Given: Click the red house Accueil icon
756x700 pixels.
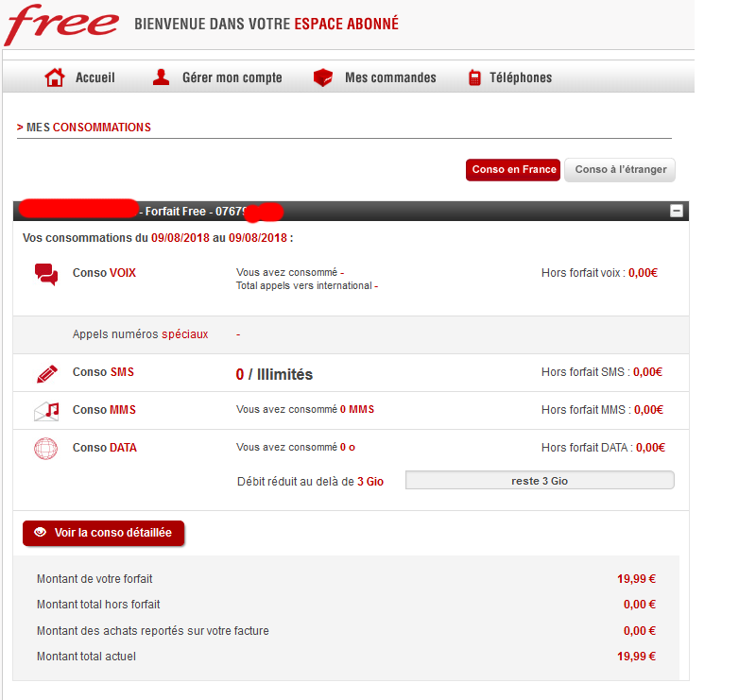Looking at the screenshot, I should 55,77.
